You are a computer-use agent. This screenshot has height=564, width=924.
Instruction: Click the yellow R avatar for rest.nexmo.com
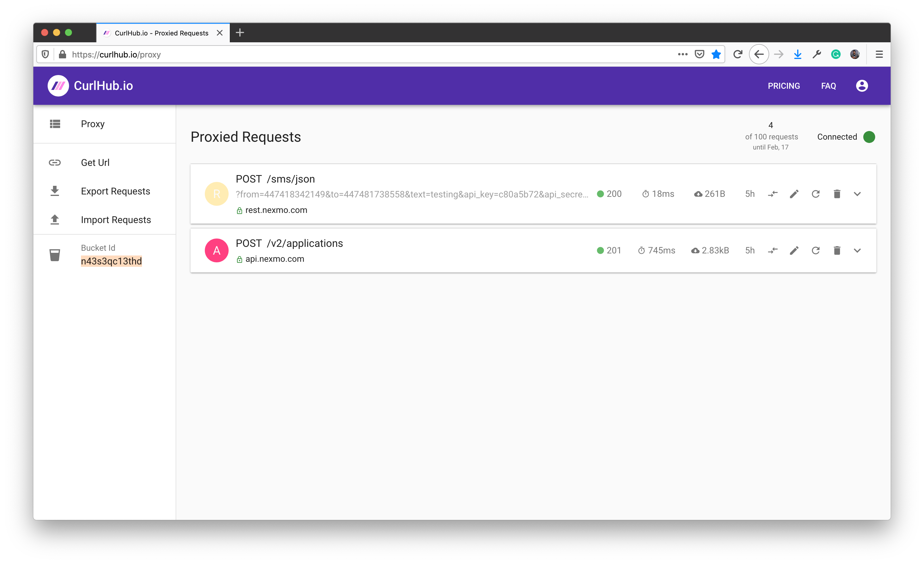coord(217,194)
